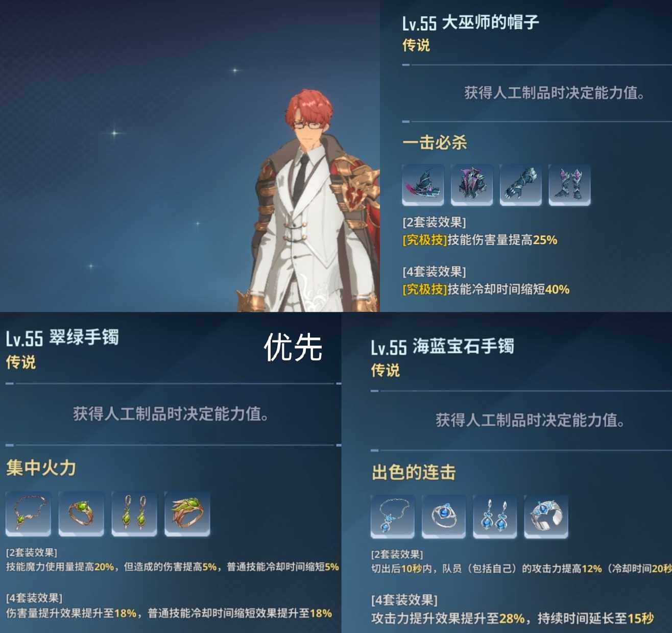Image resolution: width=672 pixels, height=633 pixels.
Task: Select the dark gauntlet set icon
Action: (x=521, y=184)
